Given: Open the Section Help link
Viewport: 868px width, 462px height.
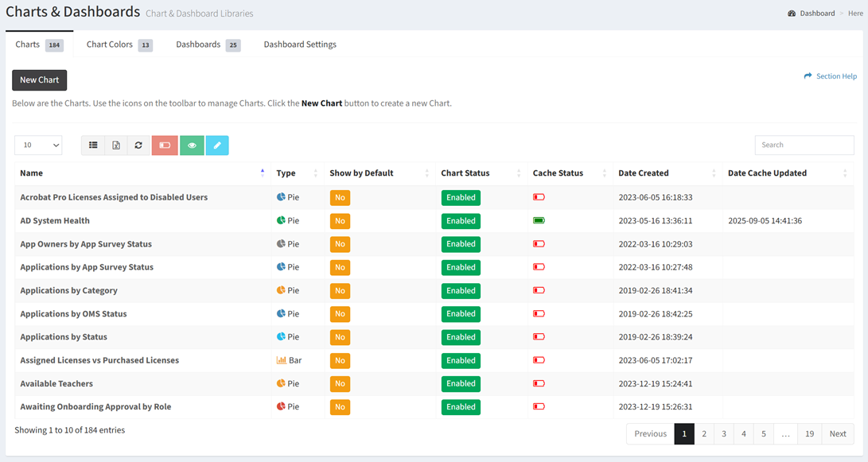Looking at the screenshot, I should [831, 76].
